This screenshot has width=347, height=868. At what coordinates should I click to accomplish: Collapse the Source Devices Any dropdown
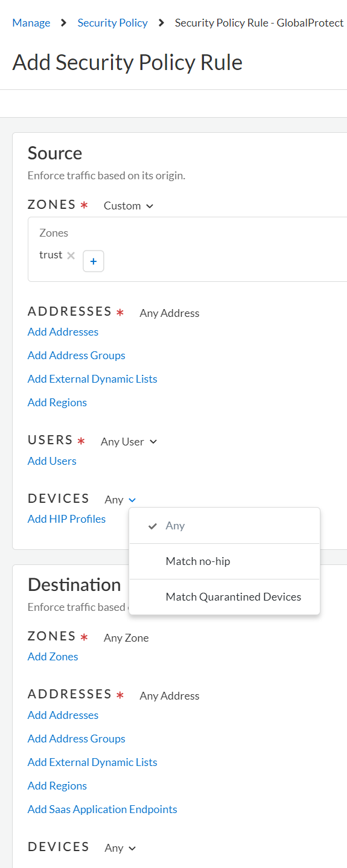(x=121, y=500)
